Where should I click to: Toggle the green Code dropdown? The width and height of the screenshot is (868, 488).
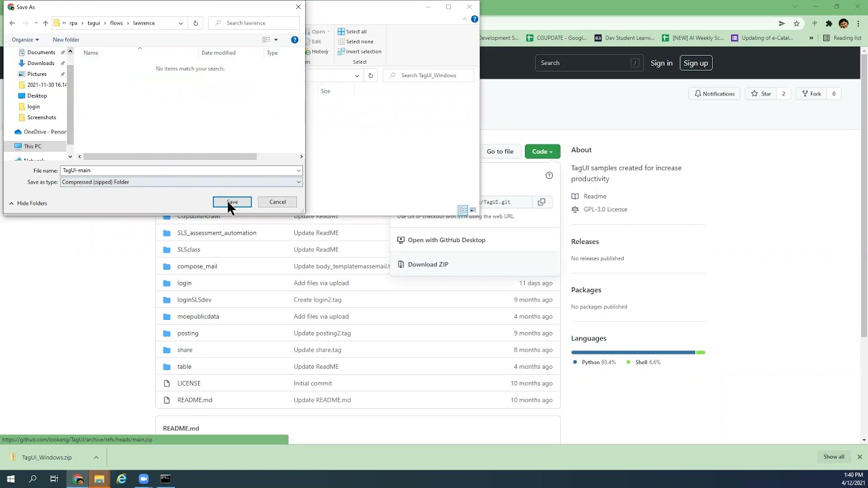click(542, 151)
